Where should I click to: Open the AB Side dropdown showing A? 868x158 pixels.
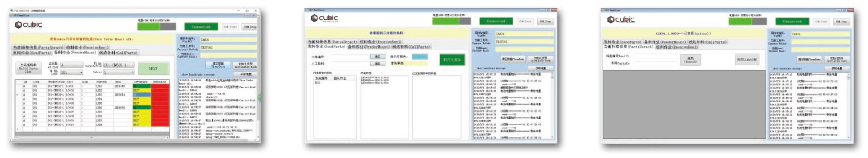(x=72, y=65)
